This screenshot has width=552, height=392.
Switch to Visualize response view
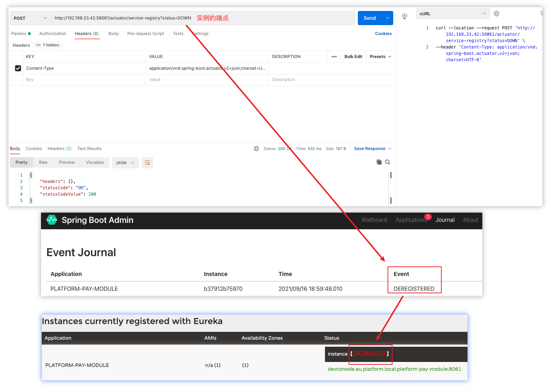point(95,162)
